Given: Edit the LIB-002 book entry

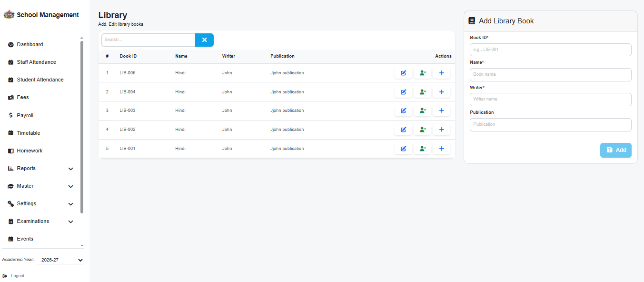Looking at the screenshot, I should (403, 130).
